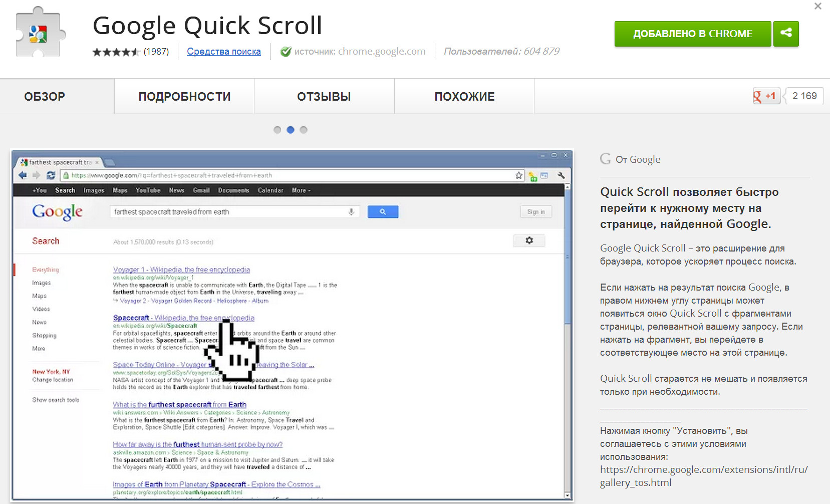Open the Средства поиска category link
The width and height of the screenshot is (830, 504).
click(x=223, y=52)
